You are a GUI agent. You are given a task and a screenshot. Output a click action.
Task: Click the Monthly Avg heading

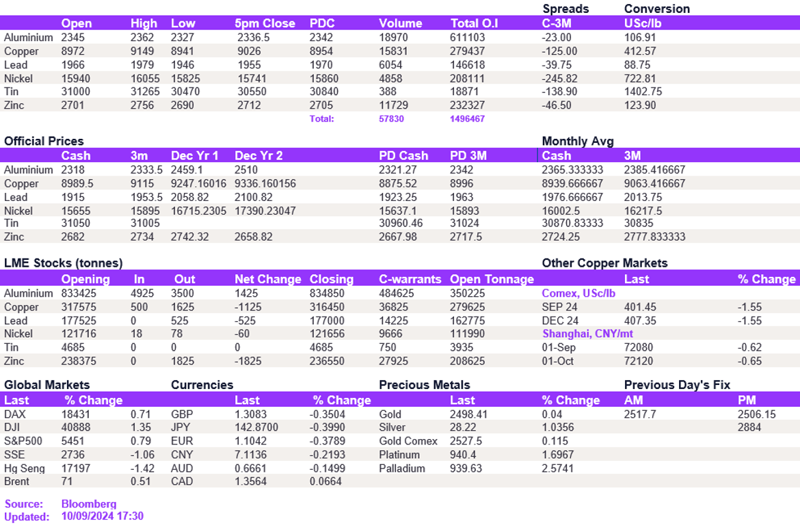point(578,142)
